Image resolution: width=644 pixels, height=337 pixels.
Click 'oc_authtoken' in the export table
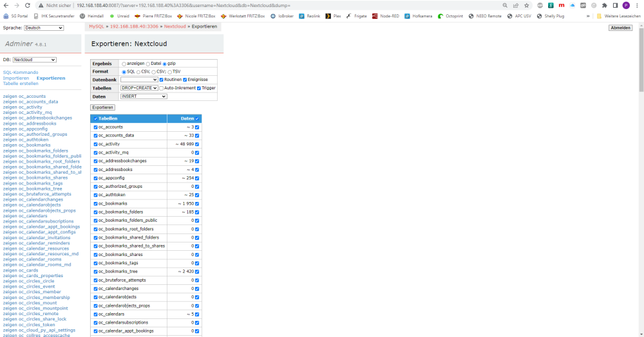pyautogui.click(x=111, y=195)
